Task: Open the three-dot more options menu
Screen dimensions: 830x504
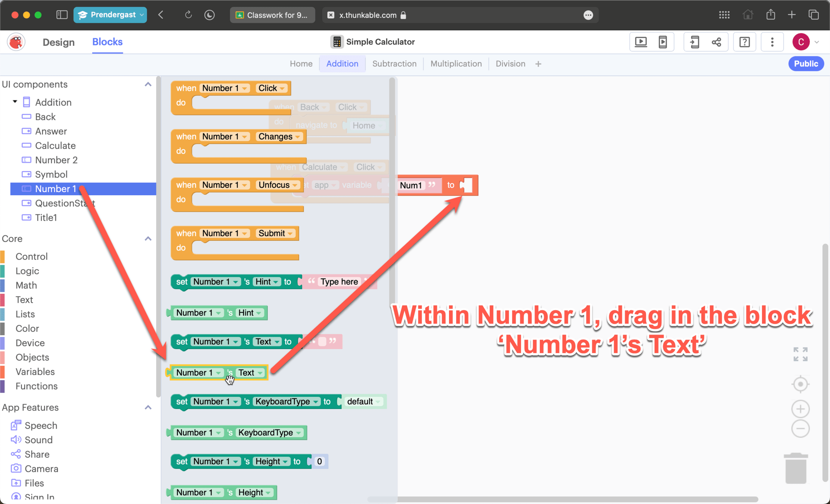Action: click(x=772, y=42)
